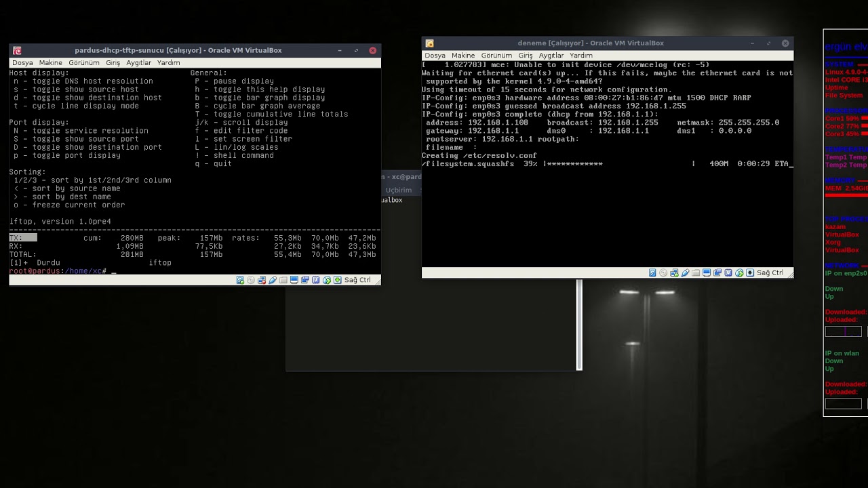Open Makine menu in deneme window

463,56
